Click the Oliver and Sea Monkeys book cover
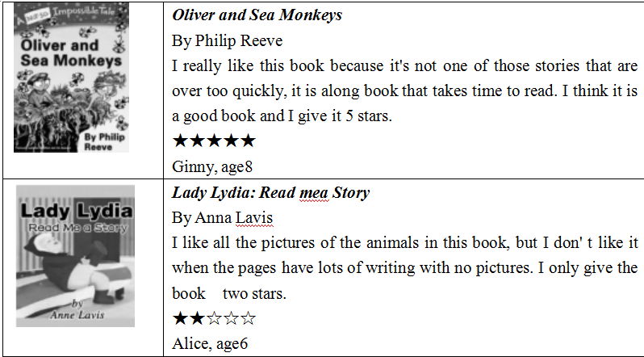 click(72, 78)
